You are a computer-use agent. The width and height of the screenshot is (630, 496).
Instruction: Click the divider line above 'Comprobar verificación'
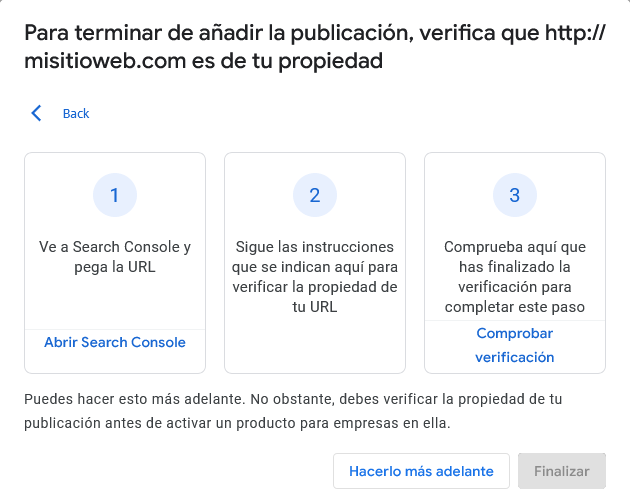515,320
